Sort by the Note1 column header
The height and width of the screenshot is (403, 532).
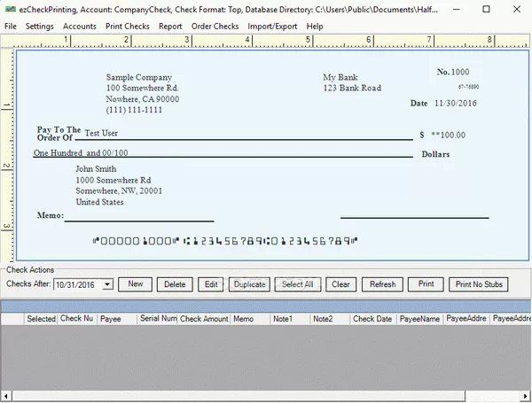click(x=290, y=319)
